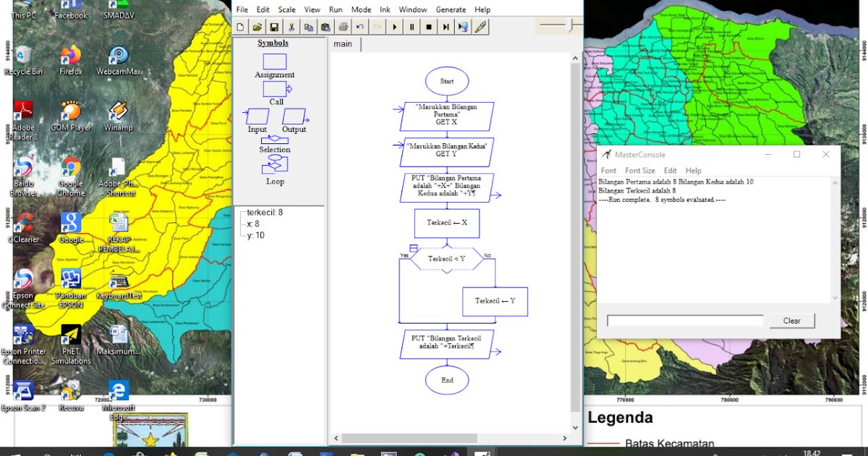Select the PUT Bilangan Terkecil output symbol
The height and width of the screenshot is (456, 868).
pos(447,344)
